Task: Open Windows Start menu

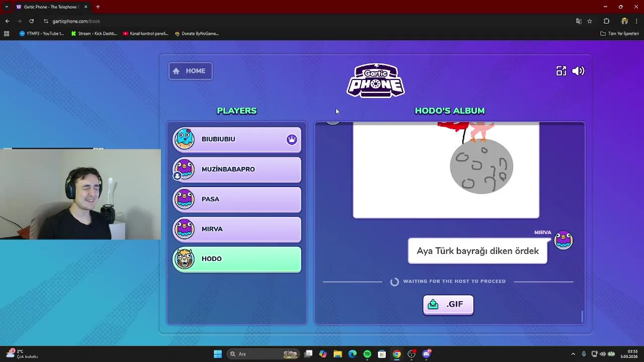Action: (218, 354)
